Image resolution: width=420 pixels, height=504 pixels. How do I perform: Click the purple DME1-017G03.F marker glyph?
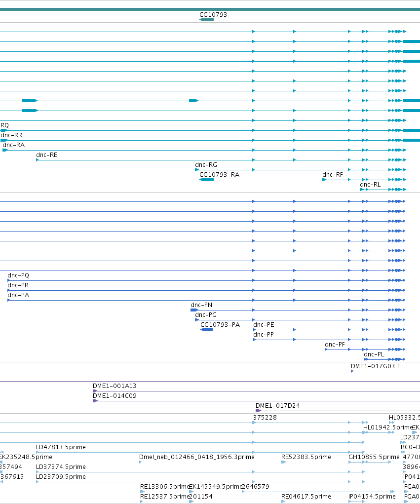[352, 372]
